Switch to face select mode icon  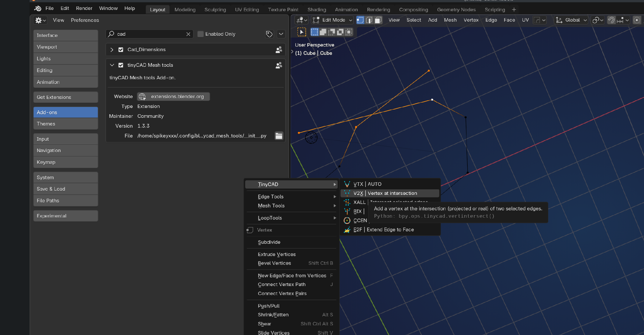pos(378,20)
